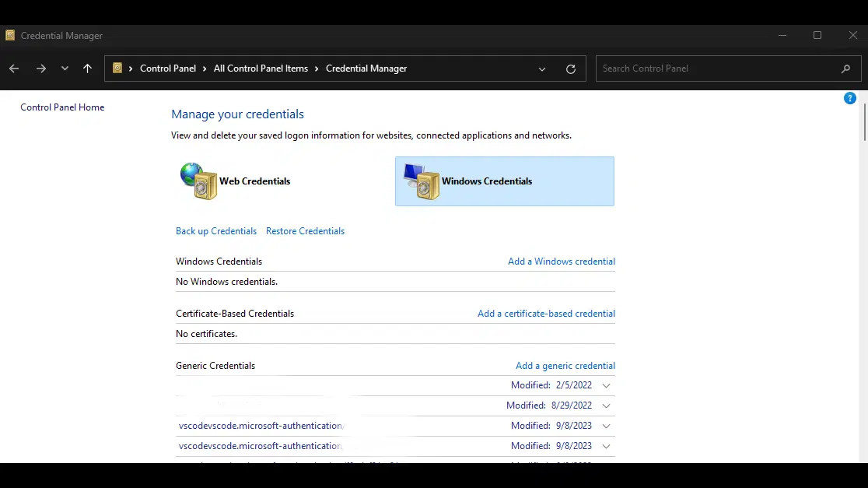Select the Control Panel breadcrumb
The image size is (868, 488).
[x=168, y=68]
